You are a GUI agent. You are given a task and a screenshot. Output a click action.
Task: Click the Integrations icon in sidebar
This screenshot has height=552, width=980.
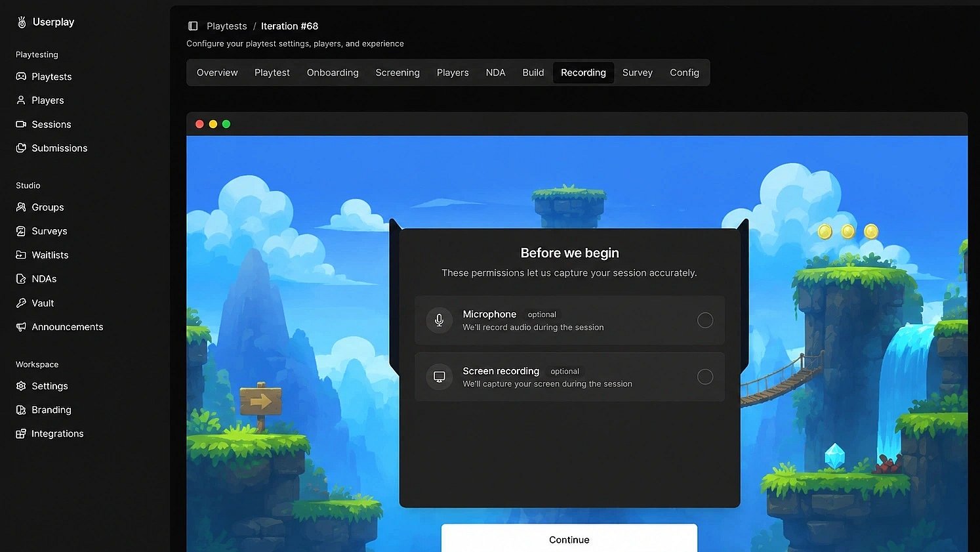pos(21,434)
